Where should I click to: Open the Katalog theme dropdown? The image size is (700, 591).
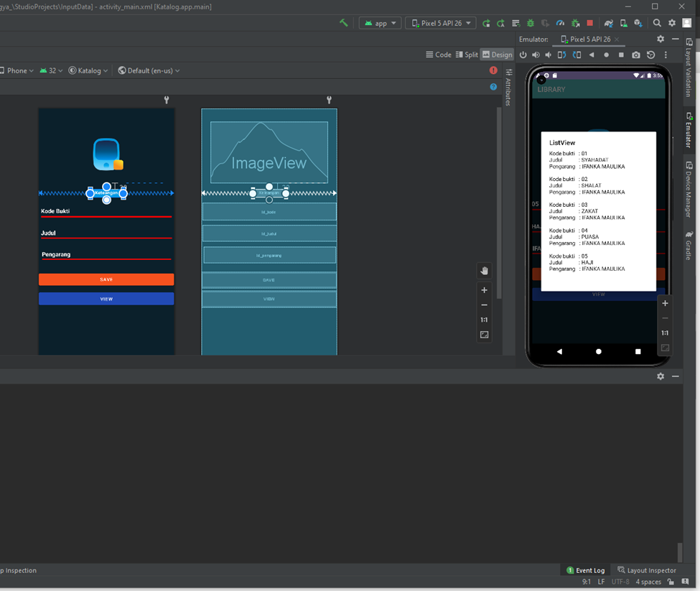(x=88, y=70)
